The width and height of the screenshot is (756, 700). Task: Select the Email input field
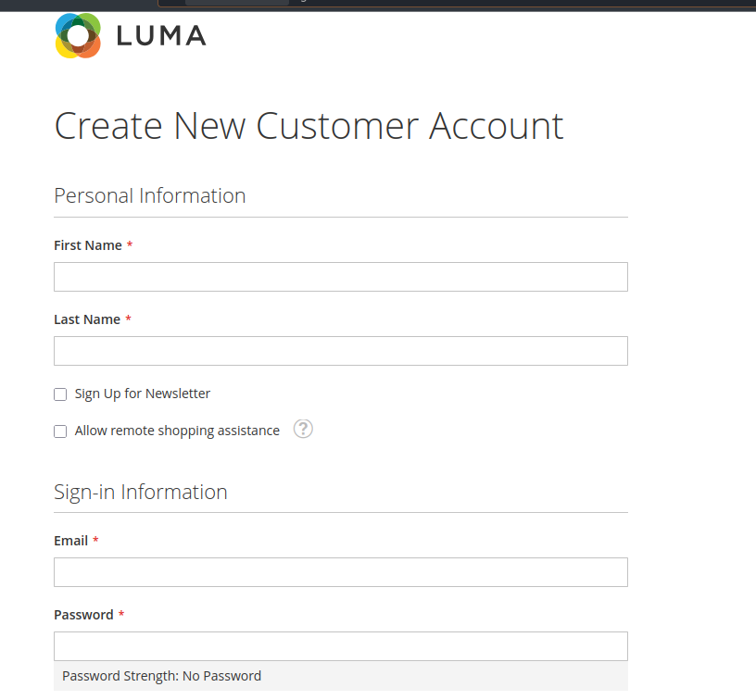[341, 572]
